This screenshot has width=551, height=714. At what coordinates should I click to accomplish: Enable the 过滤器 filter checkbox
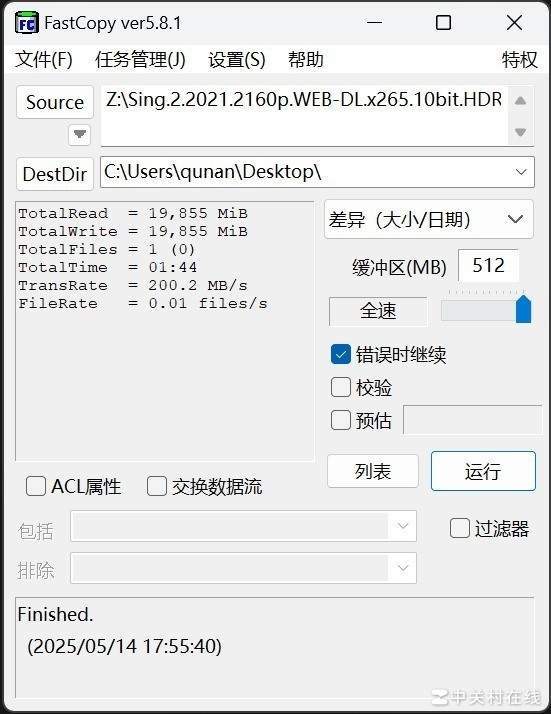click(459, 528)
